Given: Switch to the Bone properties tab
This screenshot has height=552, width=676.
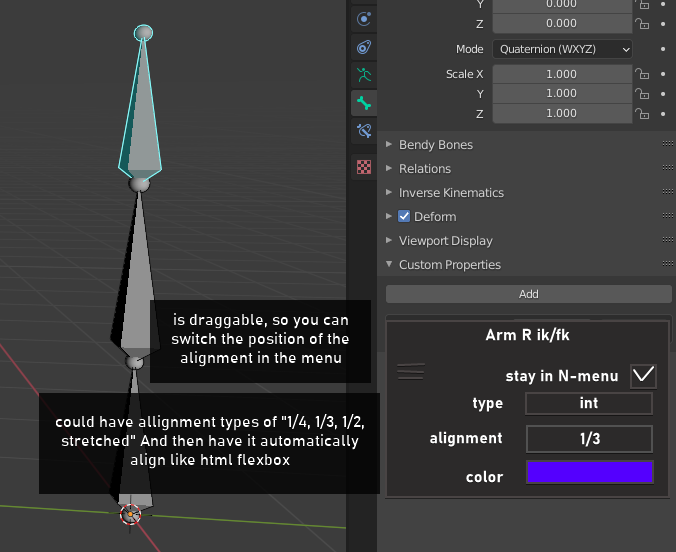Looking at the screenshot, I should coord(364,103).
